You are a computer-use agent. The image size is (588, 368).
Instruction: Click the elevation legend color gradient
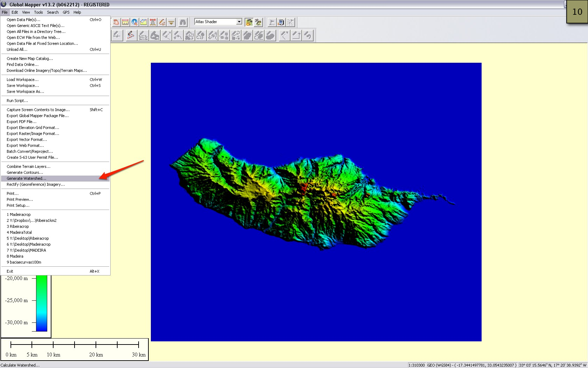tap(42, 304)
